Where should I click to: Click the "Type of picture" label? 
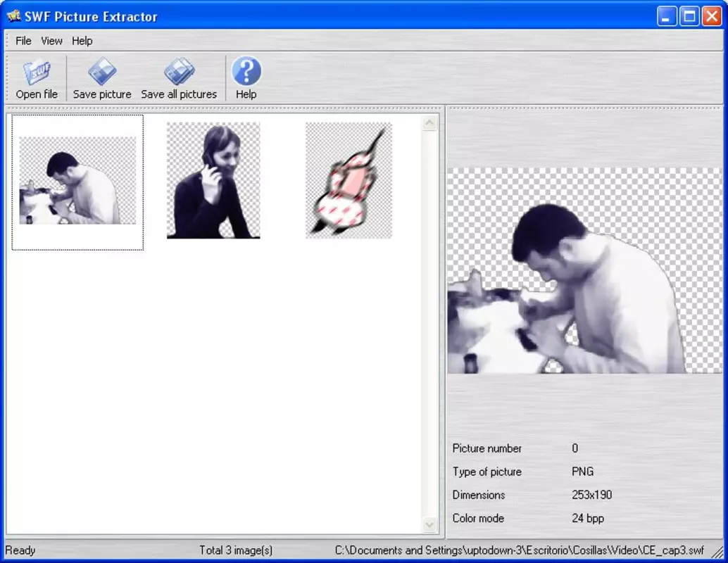487,472
